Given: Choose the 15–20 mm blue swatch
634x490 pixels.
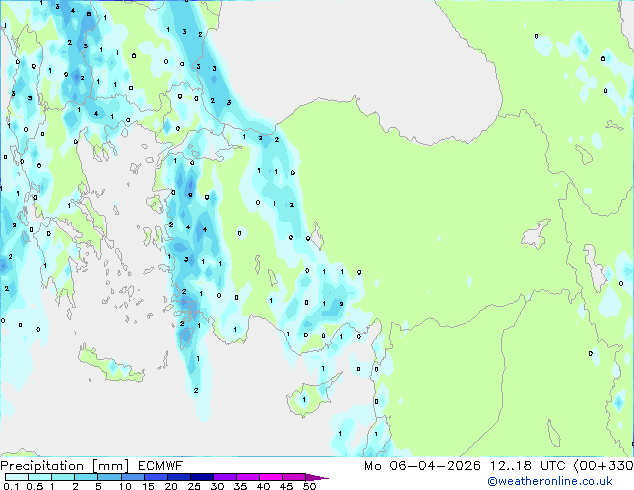Looking at the screenshot, I should point(155,477).
